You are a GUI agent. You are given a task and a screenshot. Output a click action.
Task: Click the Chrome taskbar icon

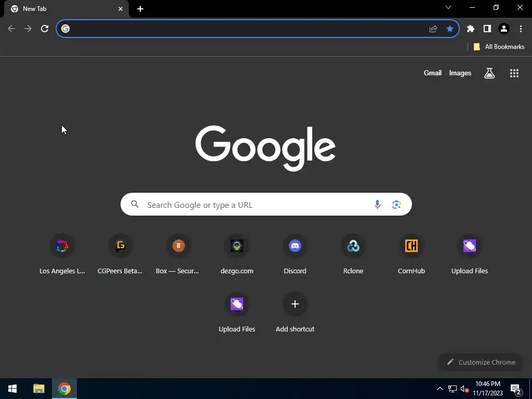(64, 389)
